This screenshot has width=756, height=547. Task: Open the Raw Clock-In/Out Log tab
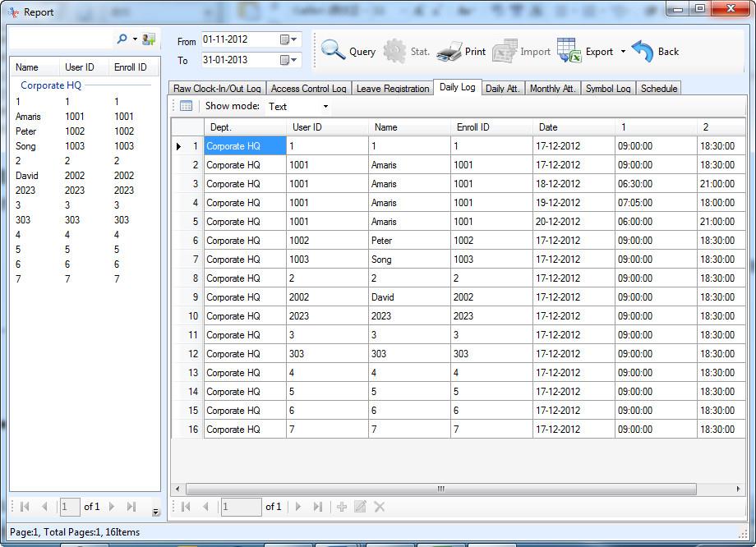(217, 89)
